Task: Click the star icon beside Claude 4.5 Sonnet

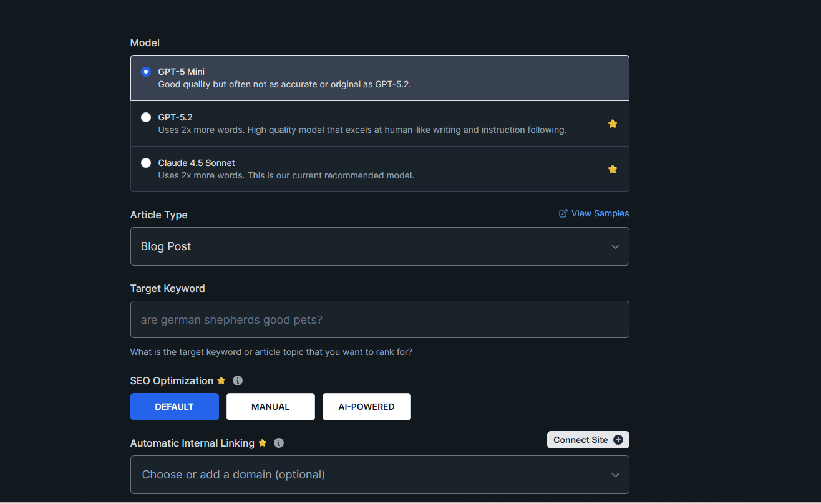Action: 612,169
